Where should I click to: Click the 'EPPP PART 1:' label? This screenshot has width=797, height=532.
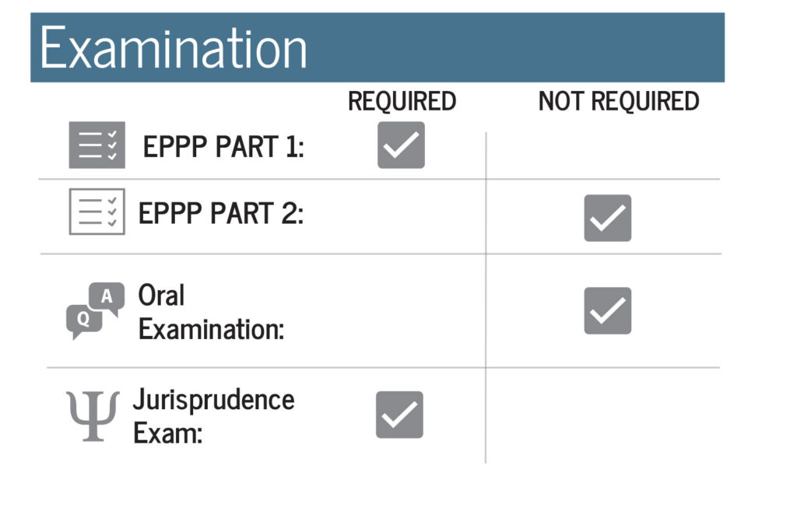(223, 147)
